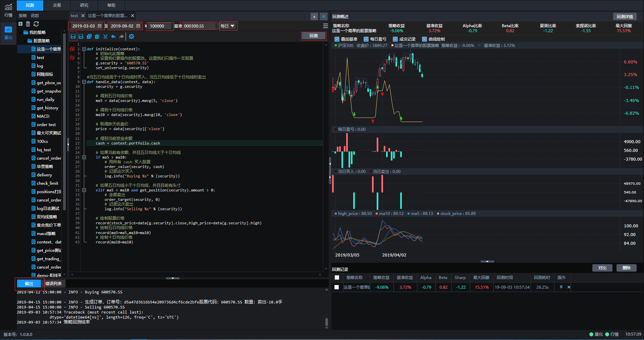Open the hamburger menu above editor

coord(325,26)
